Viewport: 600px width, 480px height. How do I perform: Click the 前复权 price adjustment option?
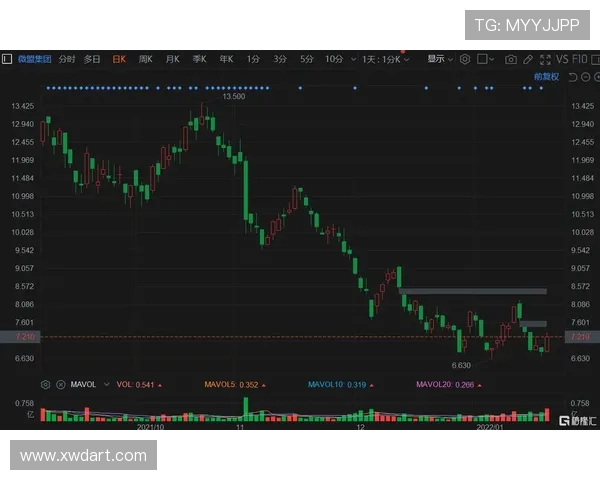[546, 77]
